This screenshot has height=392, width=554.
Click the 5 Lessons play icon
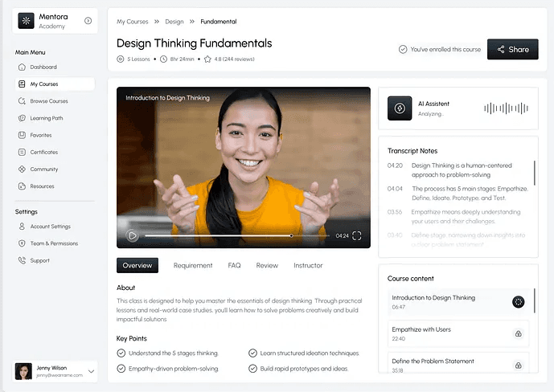click(x=121, y=59)
